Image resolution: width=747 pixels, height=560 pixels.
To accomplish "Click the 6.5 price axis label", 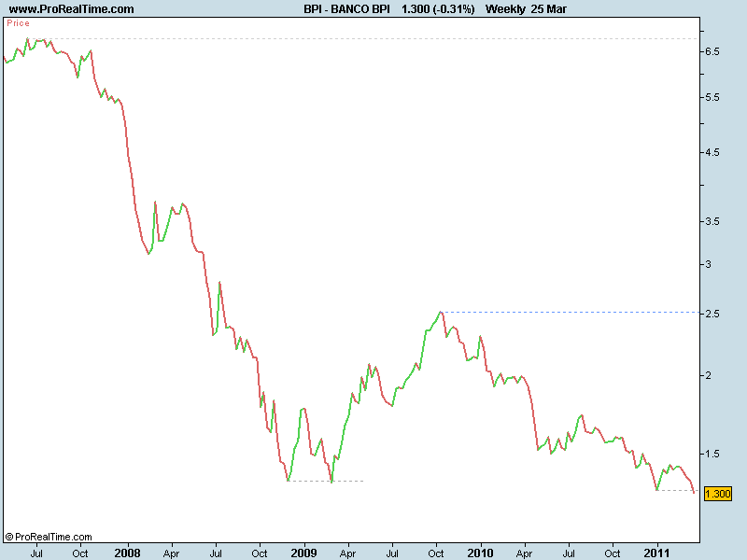I will coord(712,51).
